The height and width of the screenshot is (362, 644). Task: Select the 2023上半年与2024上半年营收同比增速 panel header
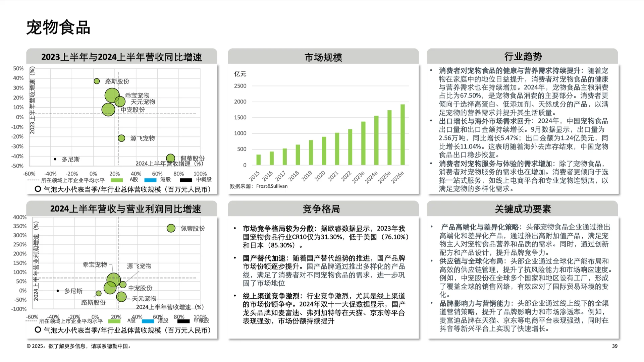click(122, 57)
